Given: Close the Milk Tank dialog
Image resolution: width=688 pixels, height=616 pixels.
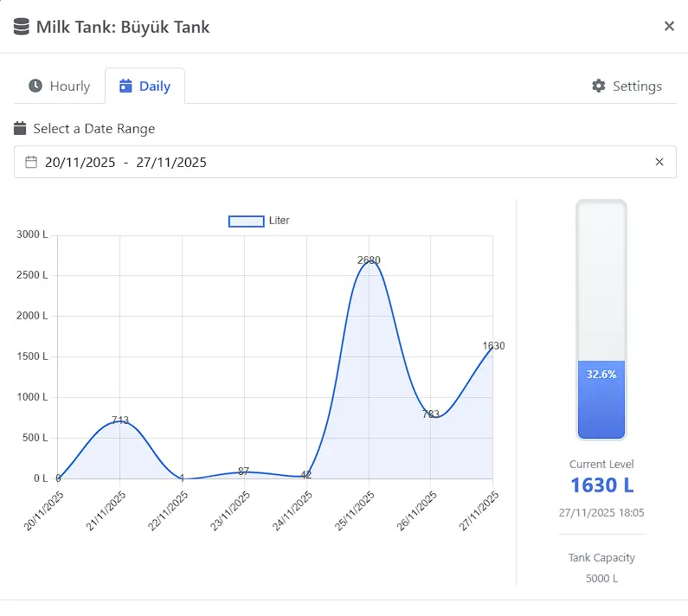Looking at the screenshot, I should [x=669, y=26].
